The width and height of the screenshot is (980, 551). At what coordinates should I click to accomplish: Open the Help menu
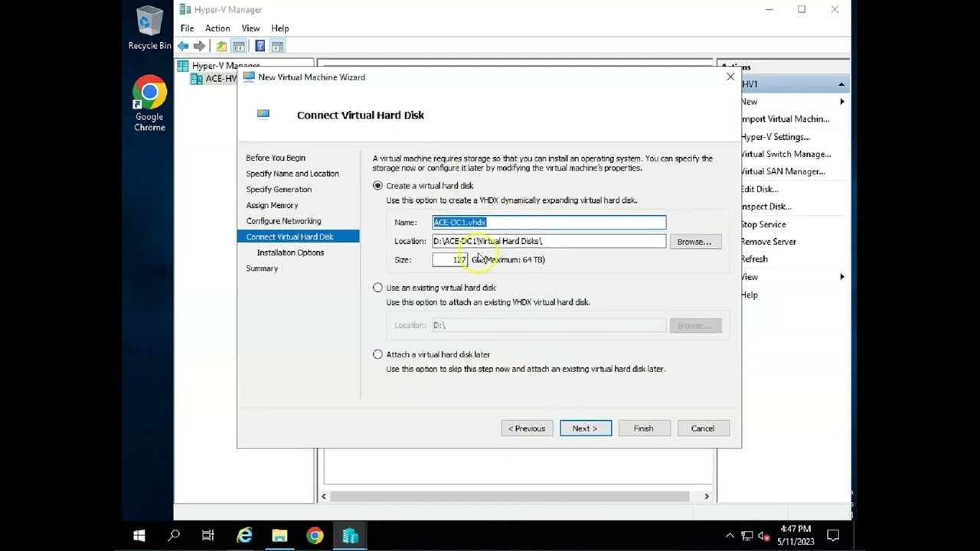(280, 28)
